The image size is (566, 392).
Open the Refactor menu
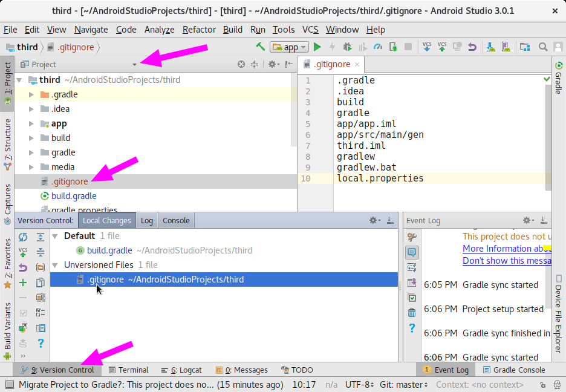(x=199, y=30)
